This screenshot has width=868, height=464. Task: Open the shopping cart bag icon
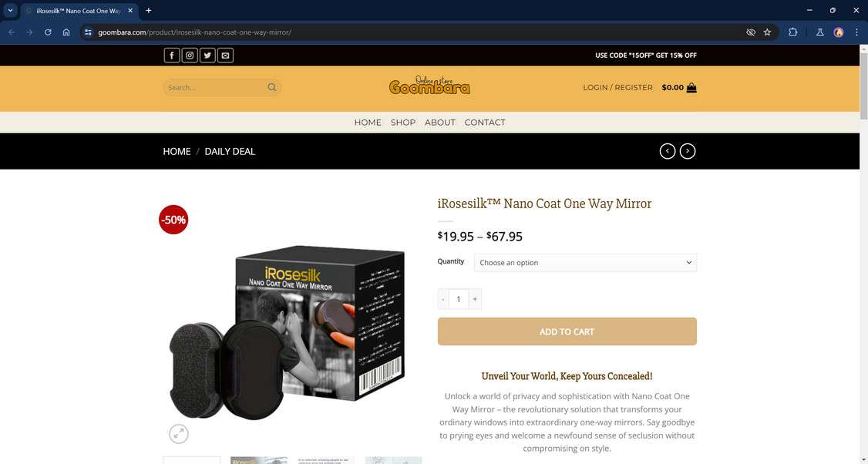tap(691, 88)
